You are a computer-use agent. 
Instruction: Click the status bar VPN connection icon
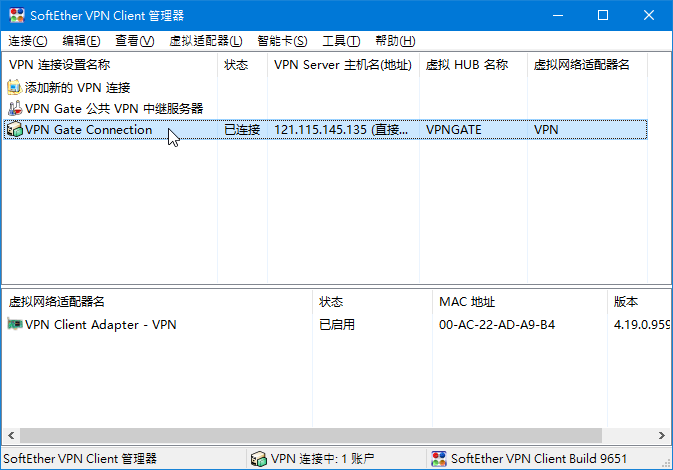258,459
